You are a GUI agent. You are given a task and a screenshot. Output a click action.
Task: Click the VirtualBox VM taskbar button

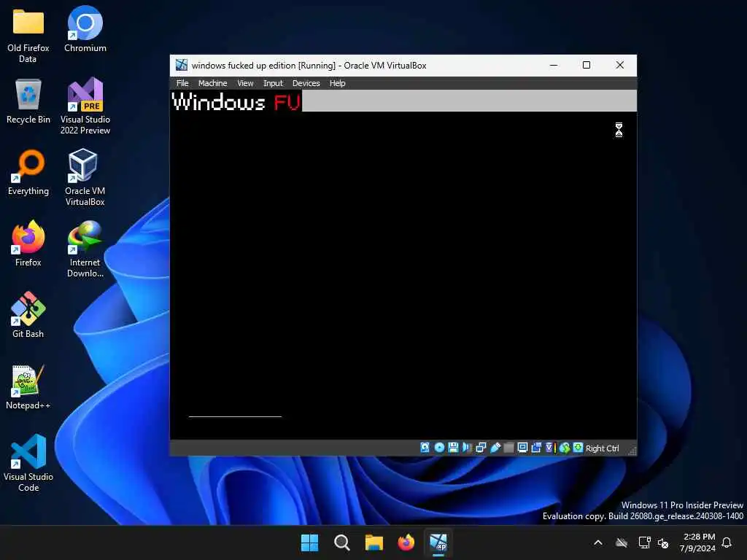pos(438,542)
